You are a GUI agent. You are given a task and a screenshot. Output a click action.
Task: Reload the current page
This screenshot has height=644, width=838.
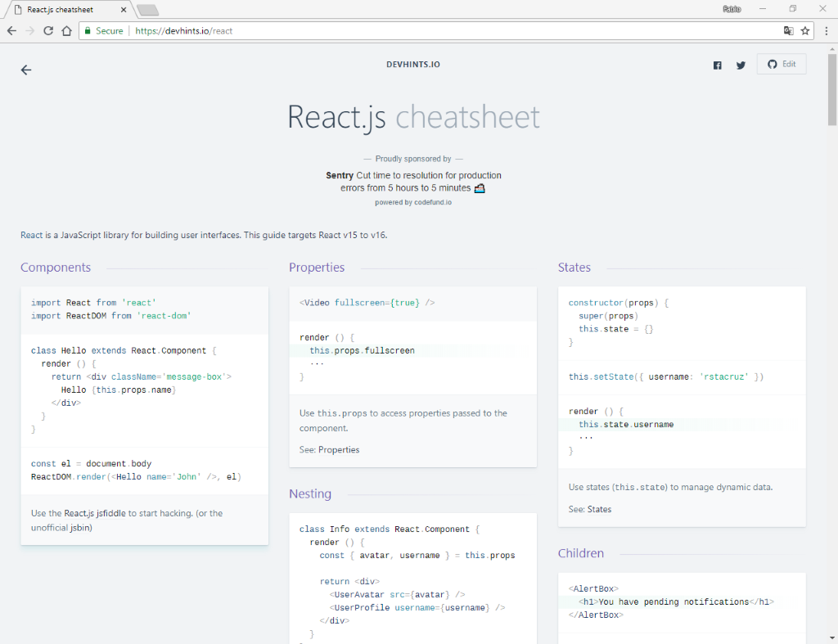pos(49,30)
